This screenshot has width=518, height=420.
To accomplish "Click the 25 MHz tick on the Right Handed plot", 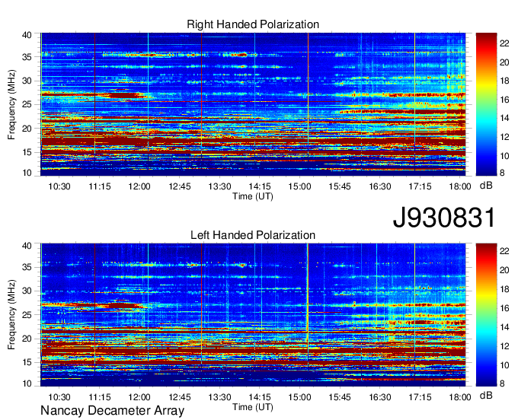I will [x=27, y=104].
